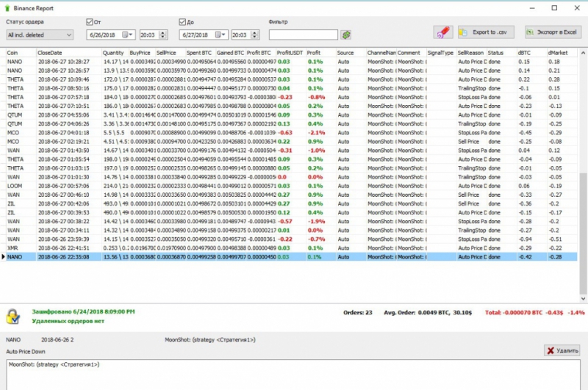
Task: Sort by ProfitUSDT column header
Action: [290, 53]
